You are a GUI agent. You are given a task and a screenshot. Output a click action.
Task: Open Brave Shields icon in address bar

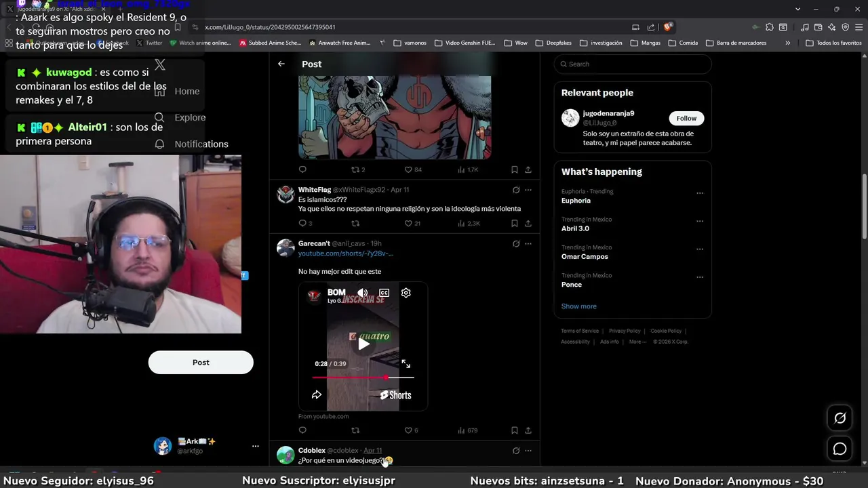pos(668,27)
